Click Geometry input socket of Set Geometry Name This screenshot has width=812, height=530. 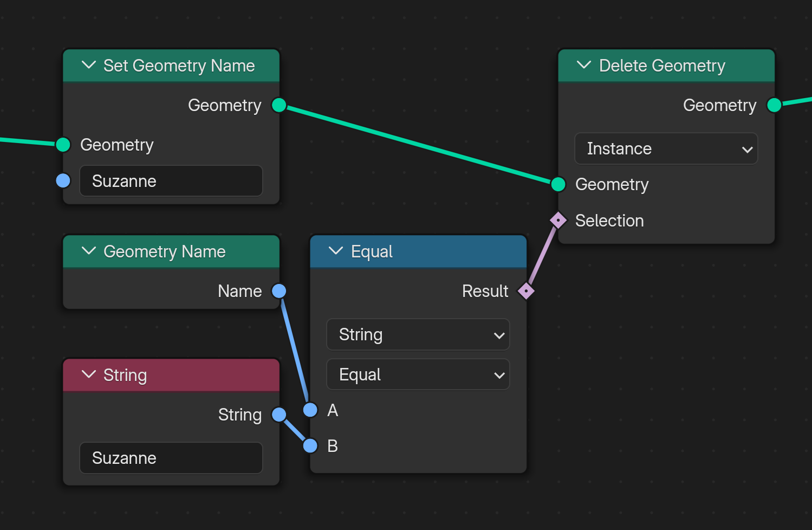pyautogui.click(x=63, y=145)
